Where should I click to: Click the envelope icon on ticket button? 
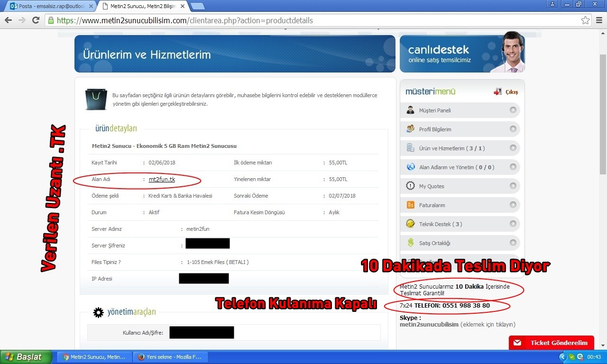pyautogui.click(x=517, y=343)
